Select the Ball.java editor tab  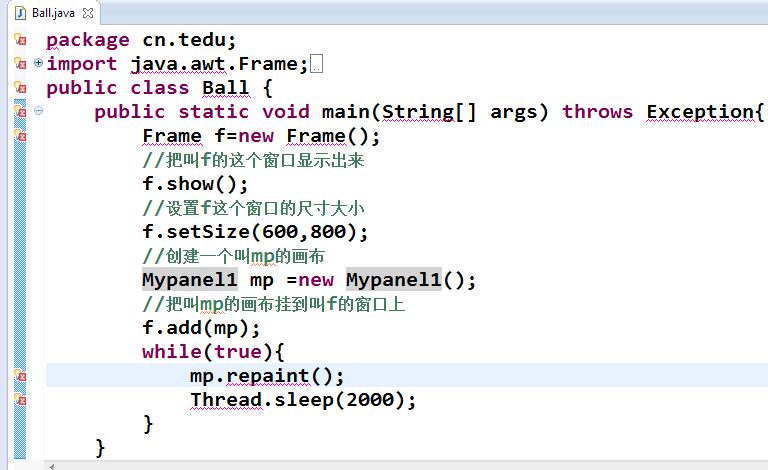tap(53, 13)
